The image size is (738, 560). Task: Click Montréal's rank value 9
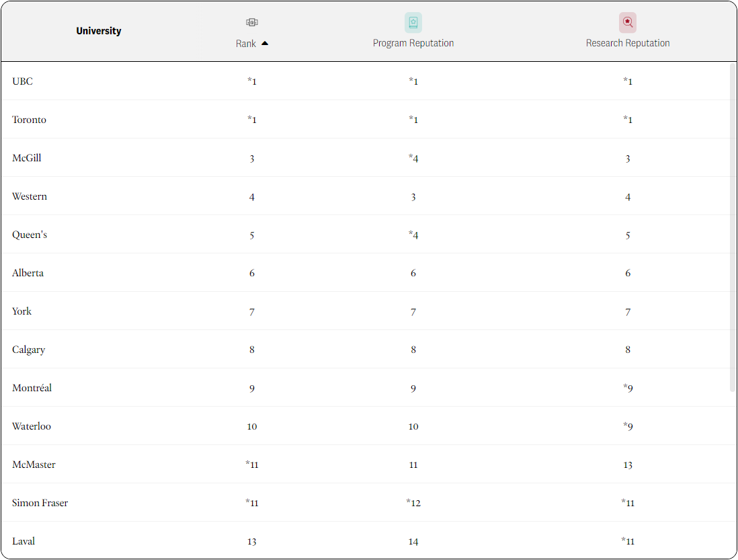tap(252, 389)
